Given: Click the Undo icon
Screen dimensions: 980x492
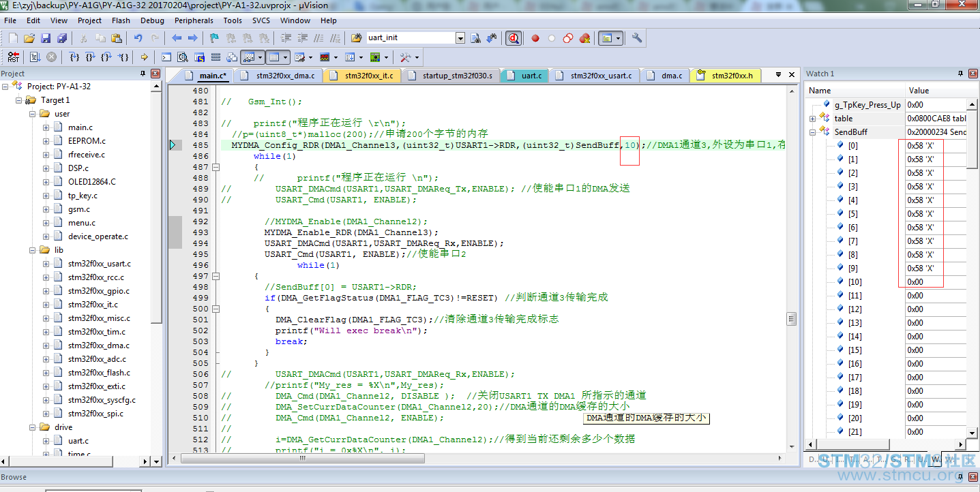Looking at the screenshot, I should pyautogui.click(x=138, y=38).
